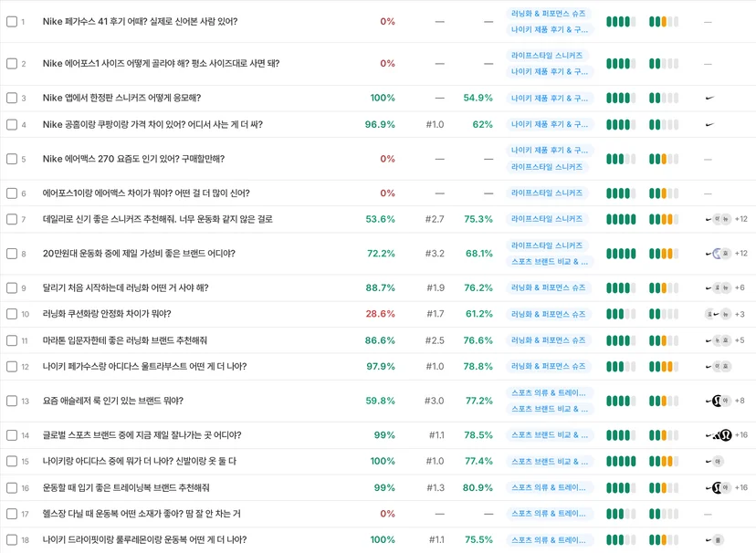The image size is (756, 553).
Task: Open brand icons in row 12 페가수스랑 울트라부스트
Action: coord(718,367)
